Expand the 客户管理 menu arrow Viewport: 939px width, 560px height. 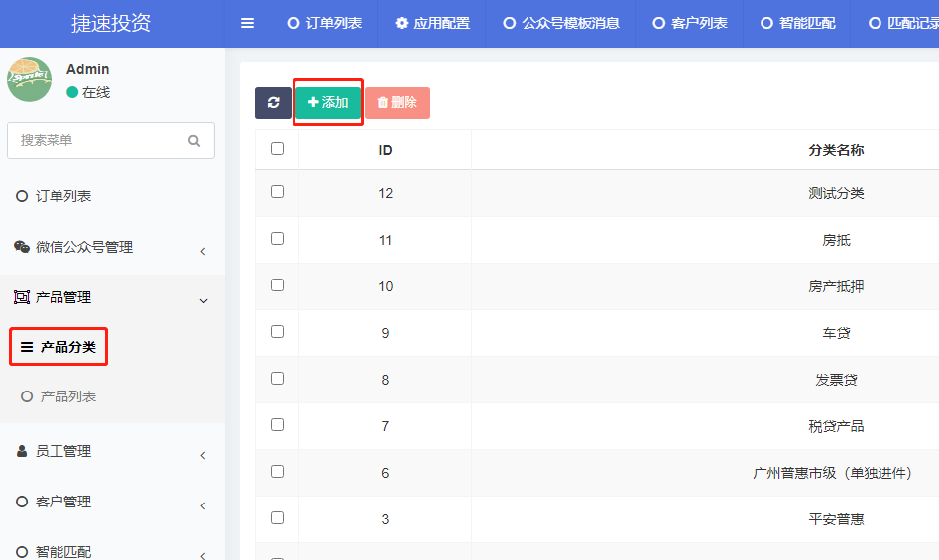coord(203,506)
